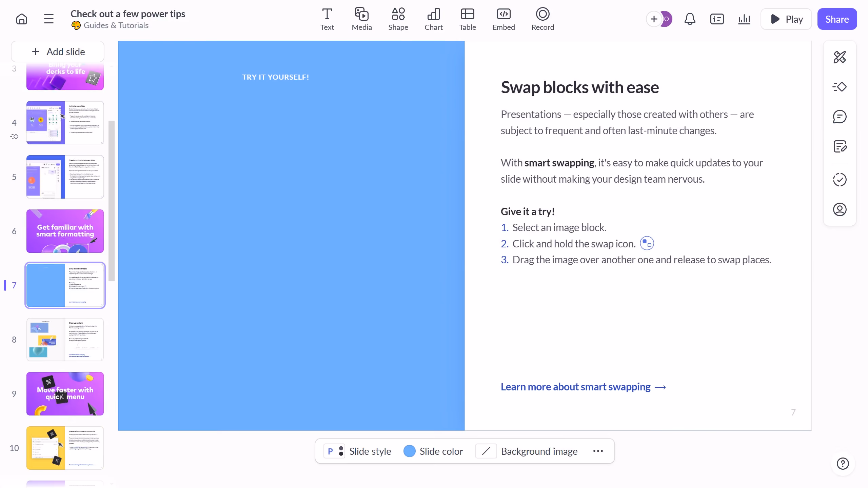Select slide 4 thumbnail
Viewport: 868px width, 488px height.
pyautogui.click(x=65, y=123)
